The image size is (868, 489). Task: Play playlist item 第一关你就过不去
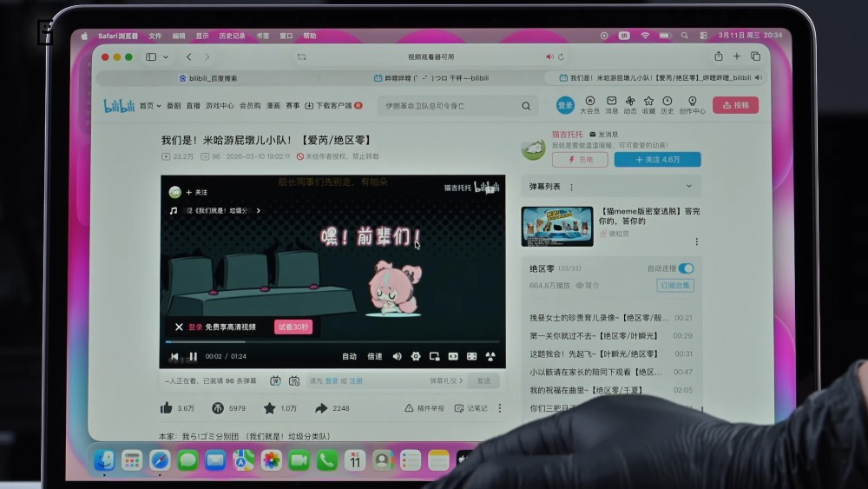coord(610,335)
